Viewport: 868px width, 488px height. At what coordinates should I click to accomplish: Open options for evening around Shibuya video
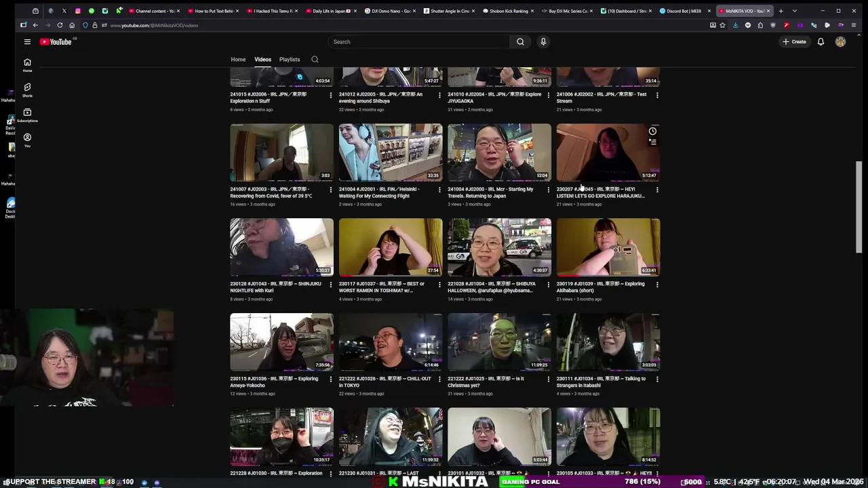(x=439, y=95)
